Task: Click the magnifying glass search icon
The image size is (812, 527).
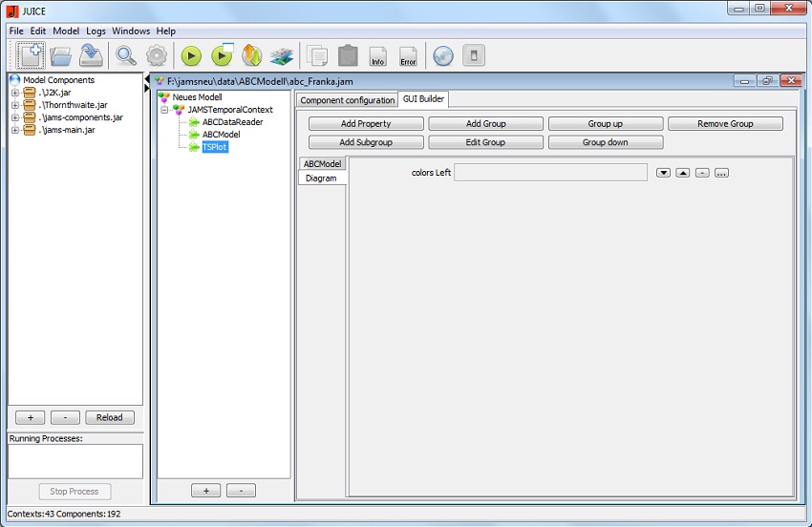Action: coord(126,55)
